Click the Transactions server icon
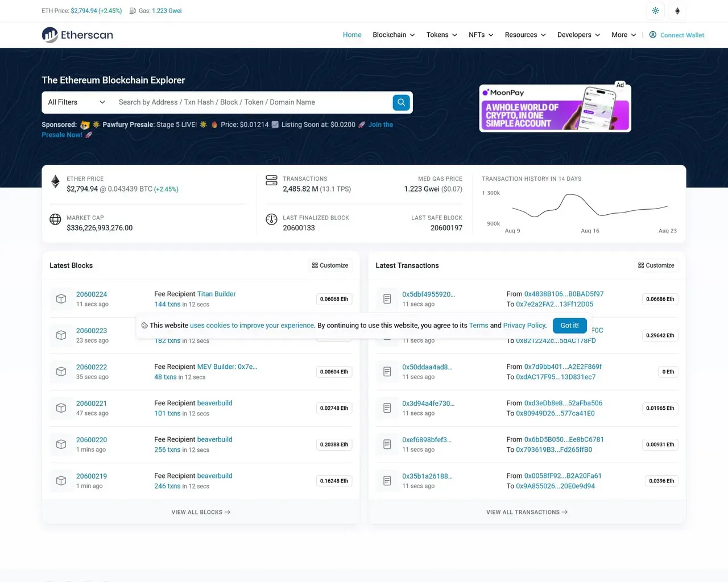This screenshot has height=582, width=728. 271,181
